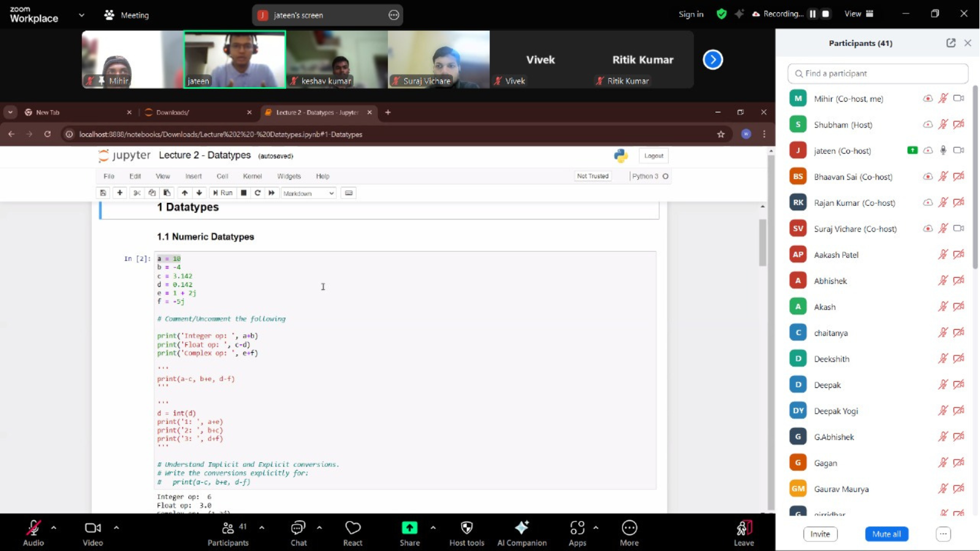Screen dimensions: 980x551
Task: Open the Zoom Chat panel
Action: point(298,532)
